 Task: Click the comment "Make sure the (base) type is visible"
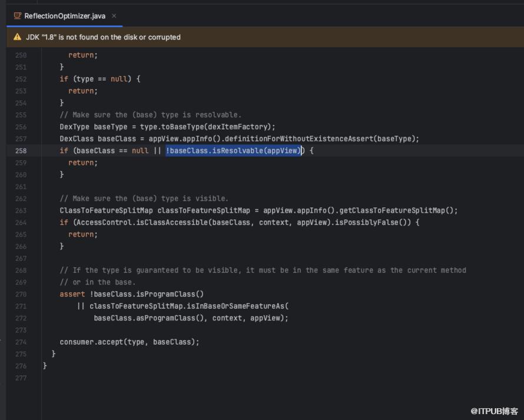[x=144, y=199]
